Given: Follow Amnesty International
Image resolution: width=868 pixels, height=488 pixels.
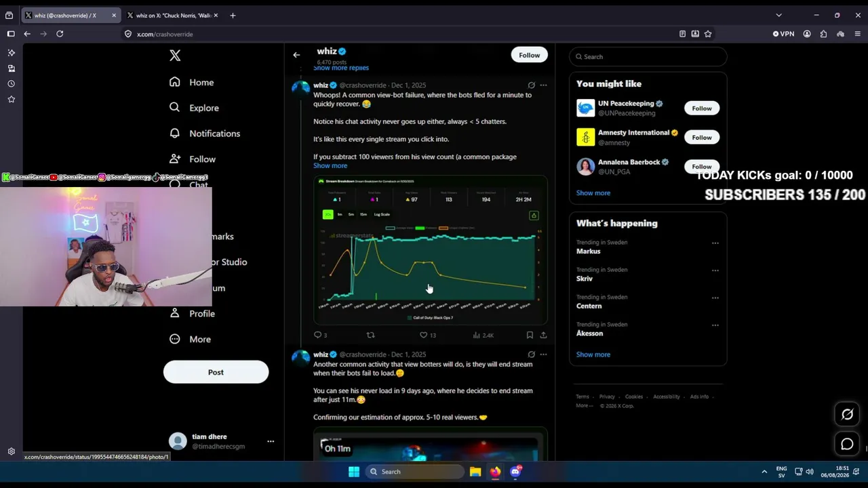Looking at the screenshot, I should coord(702,138).
